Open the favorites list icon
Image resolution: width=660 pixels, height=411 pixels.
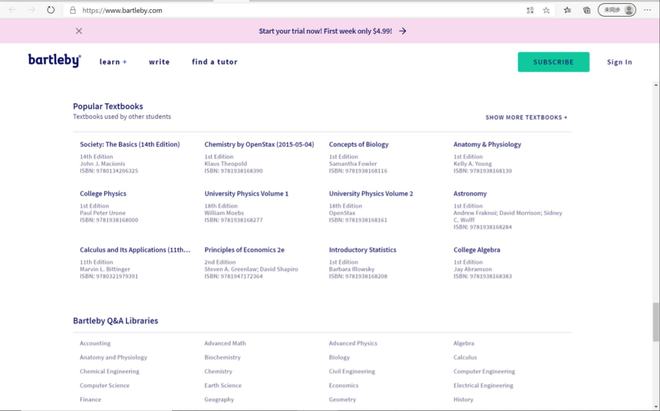567,10
